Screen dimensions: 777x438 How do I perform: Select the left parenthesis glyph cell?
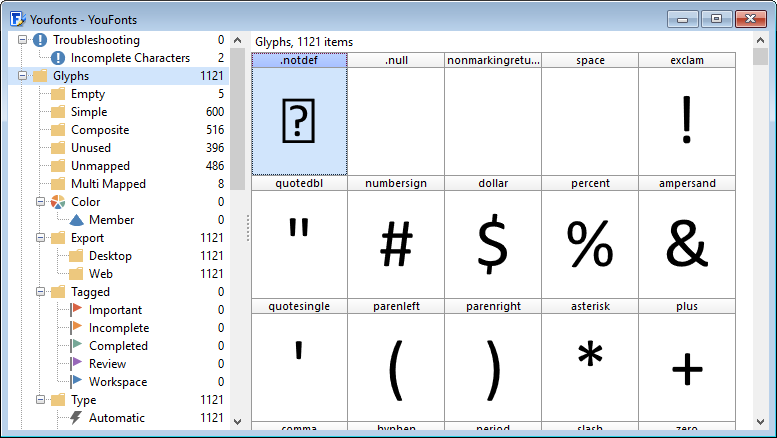(x=396, y=367)
